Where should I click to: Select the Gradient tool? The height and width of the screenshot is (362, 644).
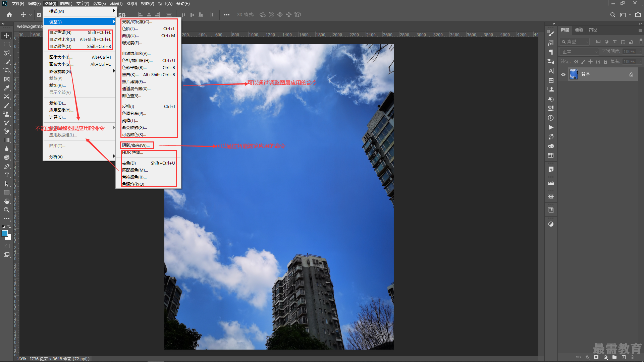point(7,140)
